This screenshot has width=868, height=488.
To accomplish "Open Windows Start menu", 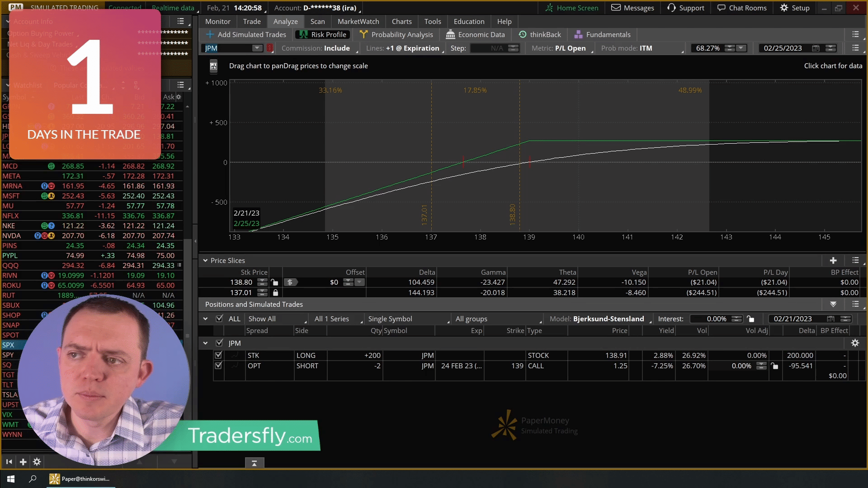I will (11, 479).
